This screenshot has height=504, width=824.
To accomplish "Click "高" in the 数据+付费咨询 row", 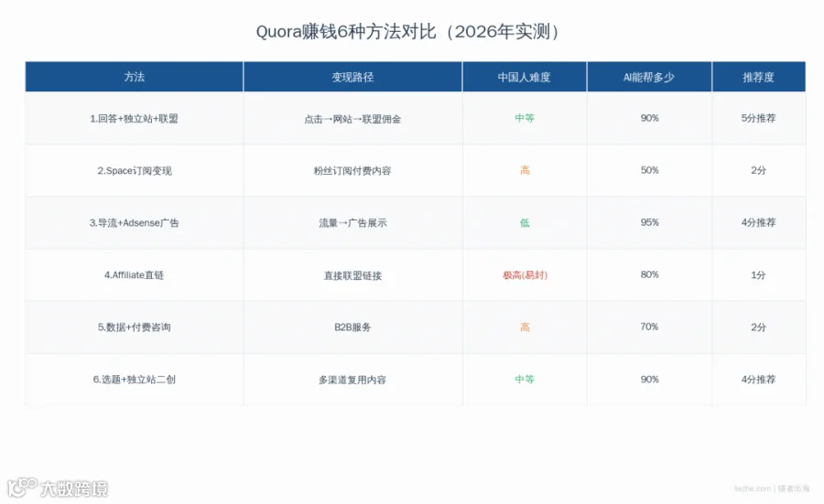I will coord(525,327).
